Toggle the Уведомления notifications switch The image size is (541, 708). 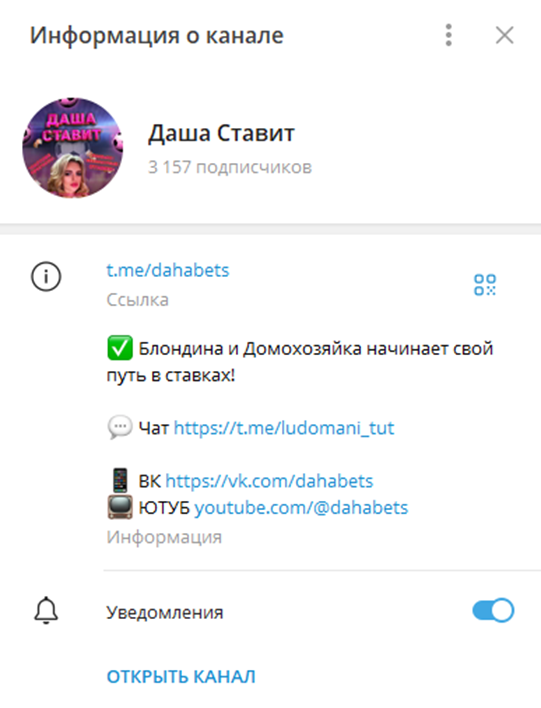493,610
